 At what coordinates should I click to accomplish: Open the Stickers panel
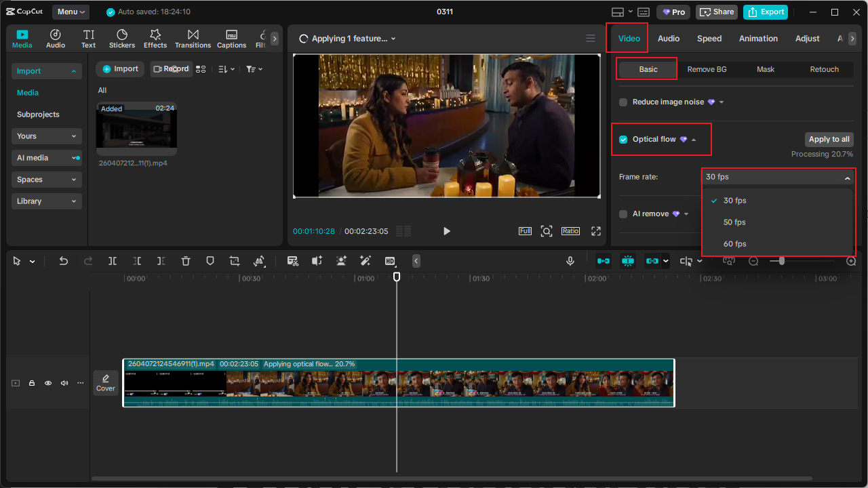pyautogui.click(x=122, y=39)
